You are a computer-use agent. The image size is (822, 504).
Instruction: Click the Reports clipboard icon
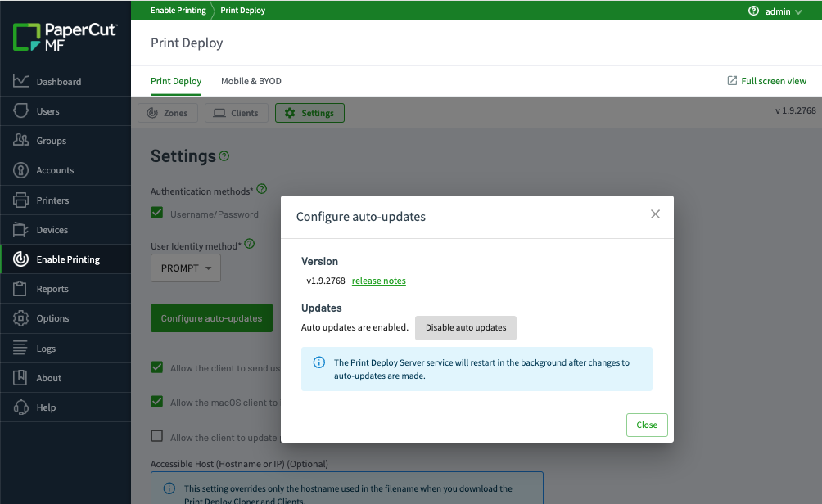coord(20,288)
